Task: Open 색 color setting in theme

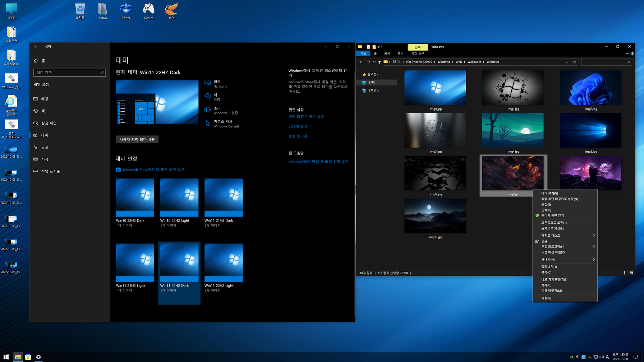Action: click(213, 97)
